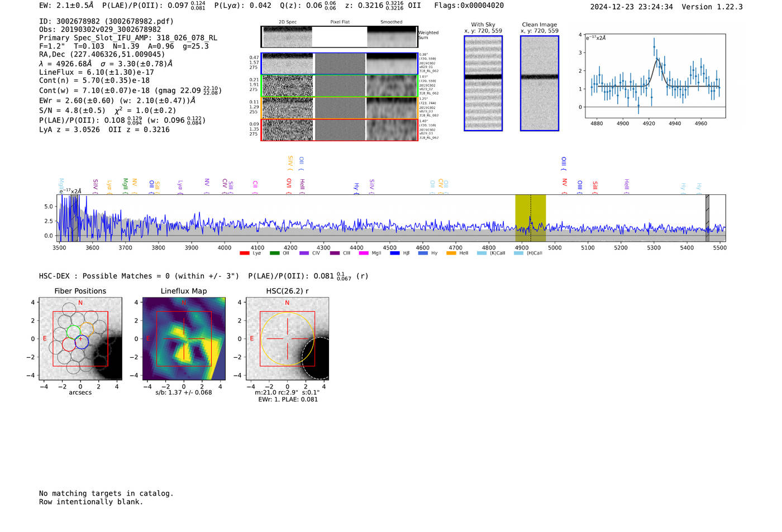The width and height of the screenshot is (782, 532).
Task: Click the orange CIV line marker label
Action: click(440, 186)
